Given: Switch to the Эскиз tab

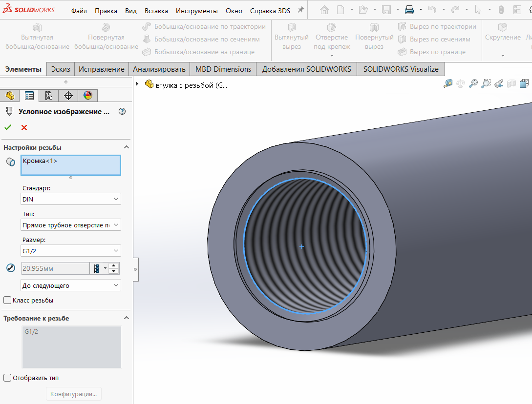Looking at the screenshot, I should [61, 69].
